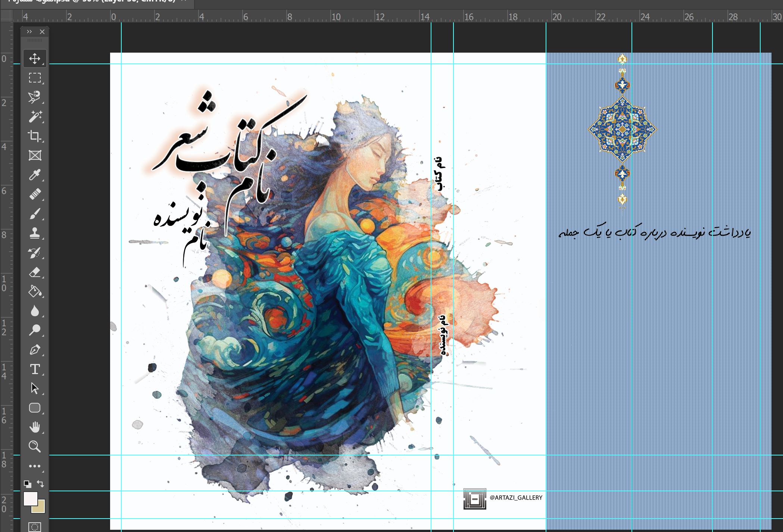The width and height of the screenshot is (783, 532).
Task: Select the Magnetic Lasso tool
Action: [35, 97]
